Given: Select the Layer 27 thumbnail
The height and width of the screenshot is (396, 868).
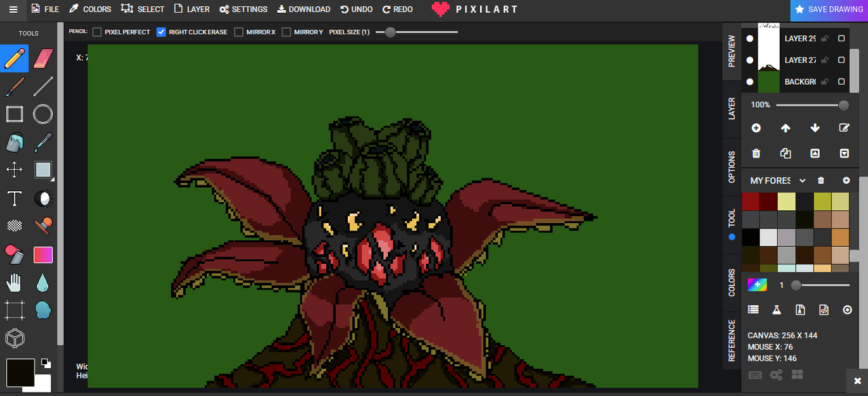Looking at the screenshot, I should tap(768, 60).
